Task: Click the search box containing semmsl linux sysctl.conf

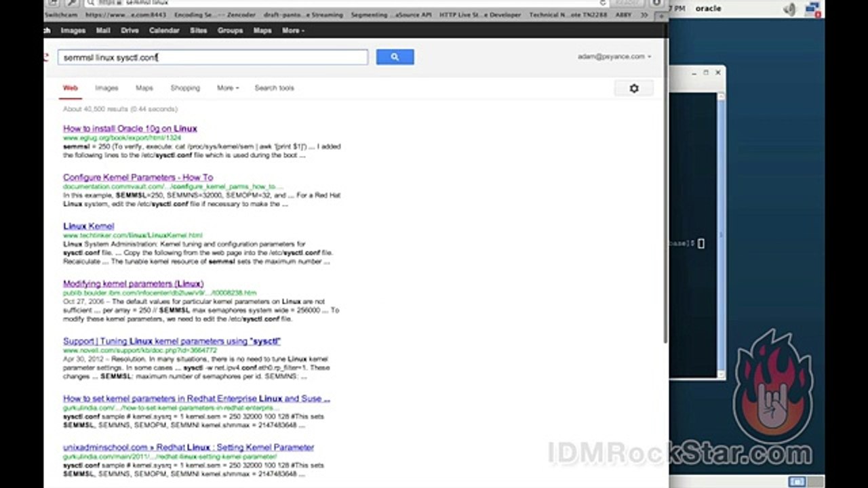Action: [213, 58]
